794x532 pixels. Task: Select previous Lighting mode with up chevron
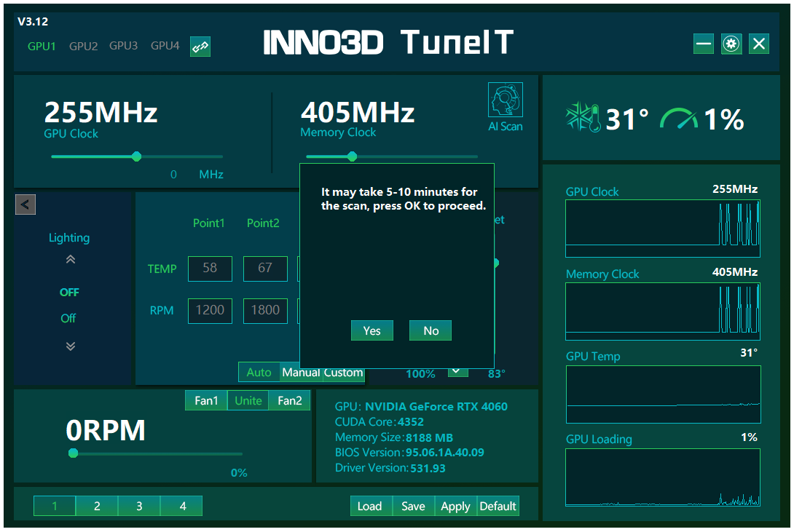pyautogui.click(x=71, y=259)
